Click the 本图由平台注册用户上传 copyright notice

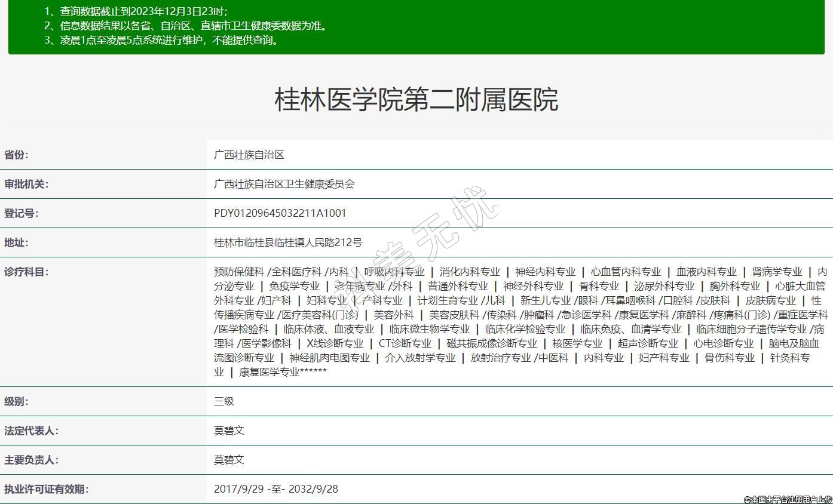(x=788, y=499)
